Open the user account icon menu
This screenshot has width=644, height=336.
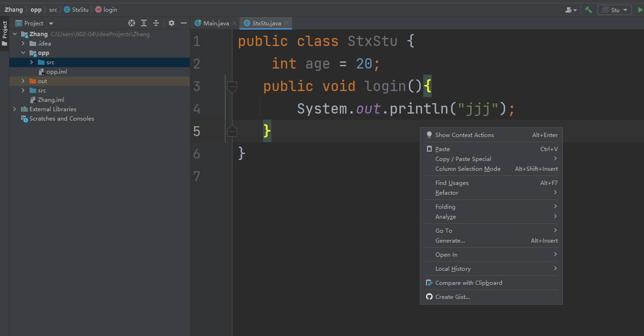pos(571,10)
